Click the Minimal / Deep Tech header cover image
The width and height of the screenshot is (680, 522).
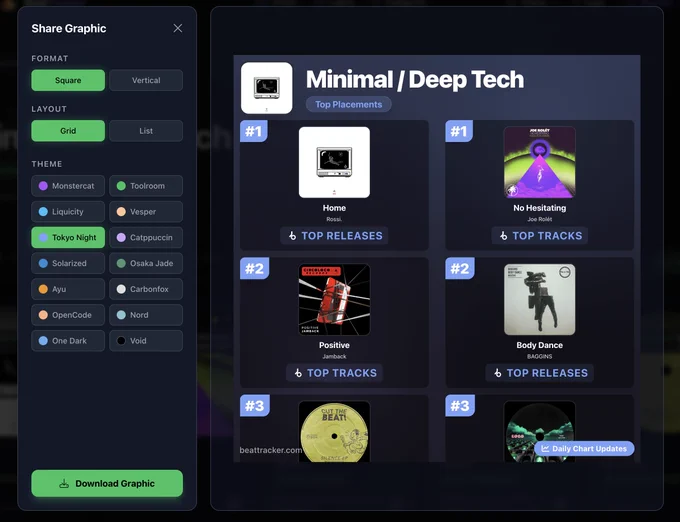[267, 88]
